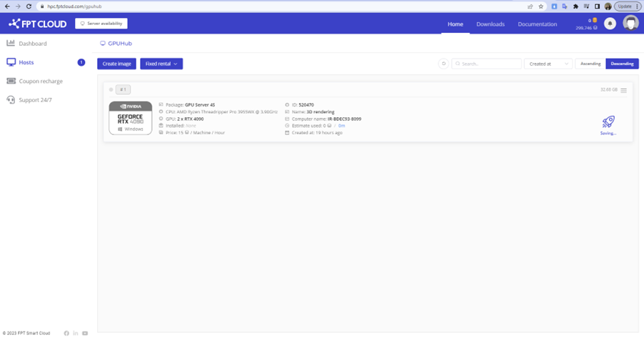Open the Documentation tab
Image resolution: width=644 pixels, height=338 pixels.
(x=537, y=24)
